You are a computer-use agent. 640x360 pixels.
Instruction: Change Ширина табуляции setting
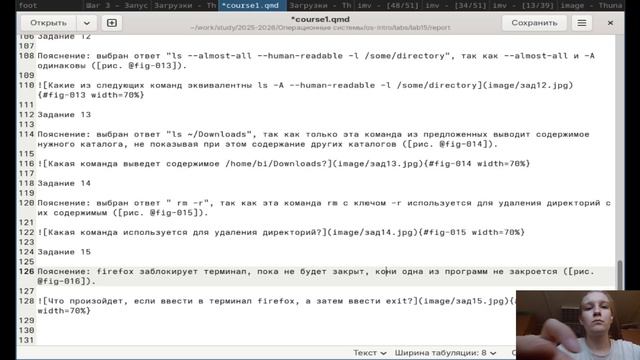pyautogui.click(x=445, y=353)
